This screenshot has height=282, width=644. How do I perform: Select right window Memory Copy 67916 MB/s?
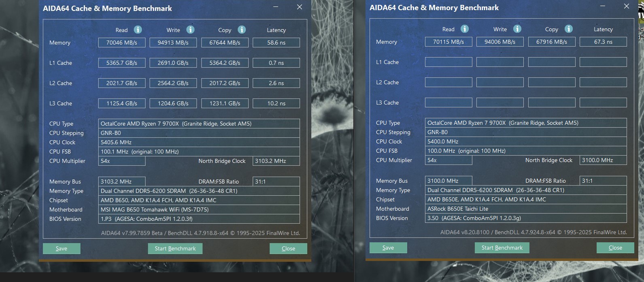552,42
